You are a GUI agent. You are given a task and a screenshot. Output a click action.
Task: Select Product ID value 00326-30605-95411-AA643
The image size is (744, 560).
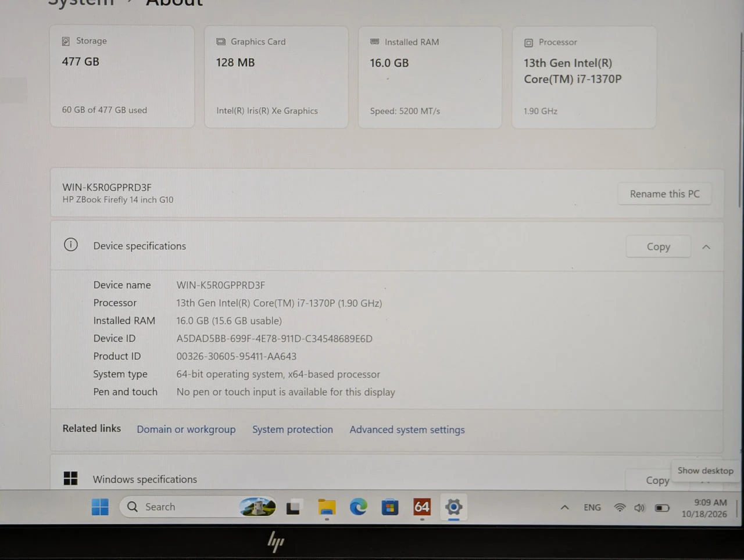pos(237,356)
